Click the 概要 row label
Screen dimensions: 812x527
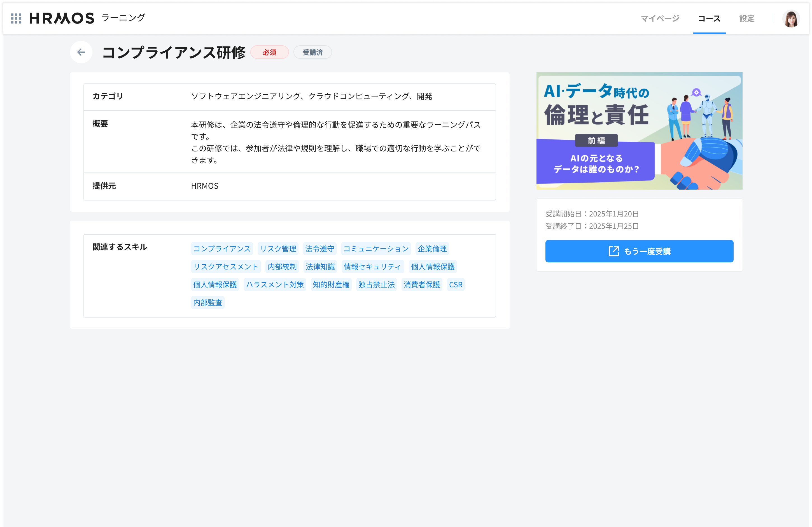(100, 124)
